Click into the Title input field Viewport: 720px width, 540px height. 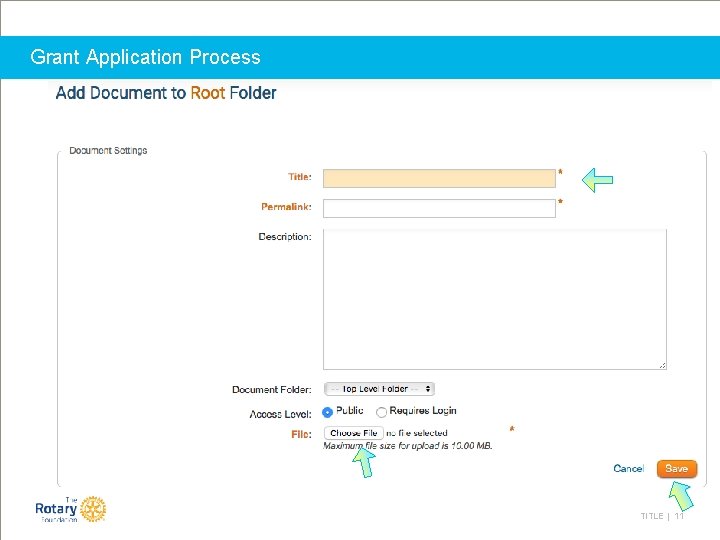tap(439, 178)
